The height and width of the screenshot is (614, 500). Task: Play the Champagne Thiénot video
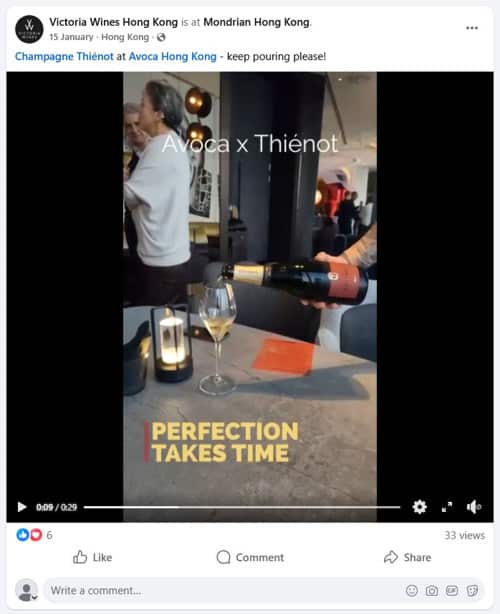[x=22, y=507]
